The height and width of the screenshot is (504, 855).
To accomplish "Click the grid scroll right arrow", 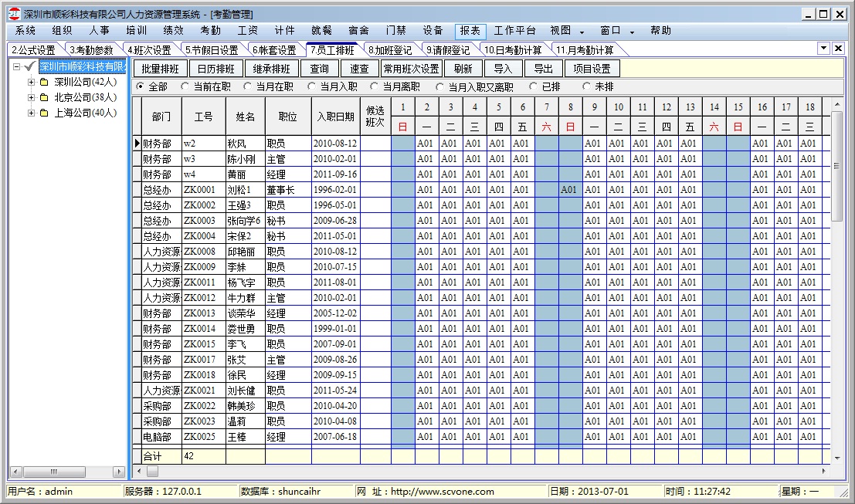I will point(824,471).
